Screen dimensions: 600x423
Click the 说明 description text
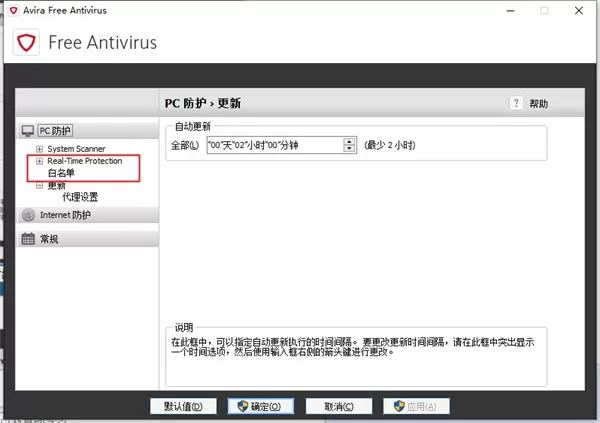tap(352, 346)
